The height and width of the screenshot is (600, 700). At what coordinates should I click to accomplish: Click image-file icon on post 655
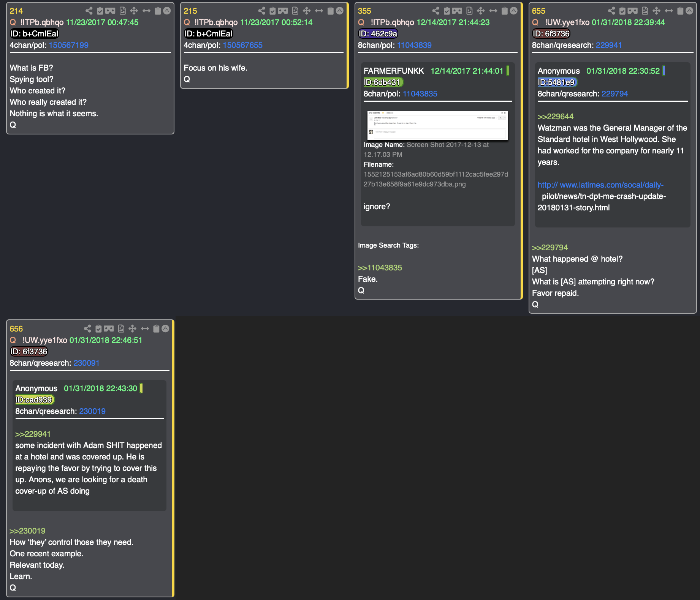pos(645,11)
